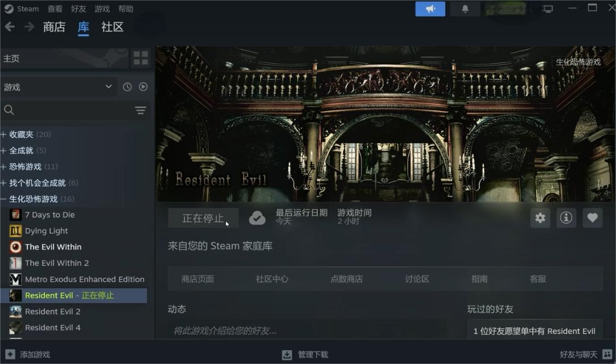Toggle favorite heart for Resident Evil
Viewport: 616px width, 364px height.
click(592, 217)
